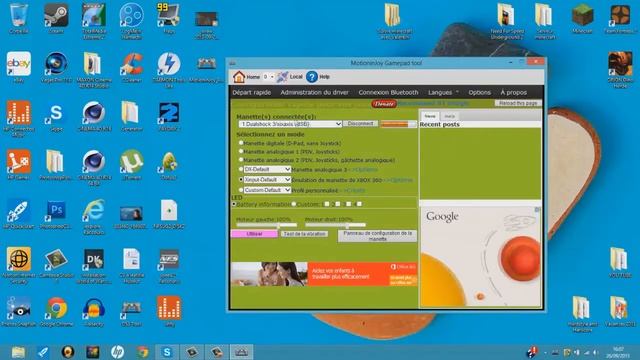Open the DK installation desktop shortcut
The image size is (640, 360).
click(93, 260)
